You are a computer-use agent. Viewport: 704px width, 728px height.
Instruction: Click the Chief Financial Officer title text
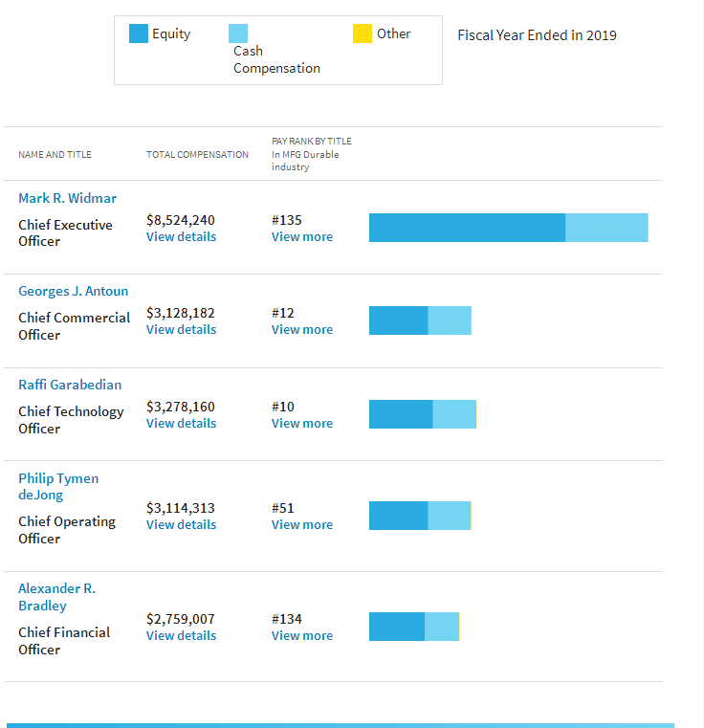[x=64, y=641]
